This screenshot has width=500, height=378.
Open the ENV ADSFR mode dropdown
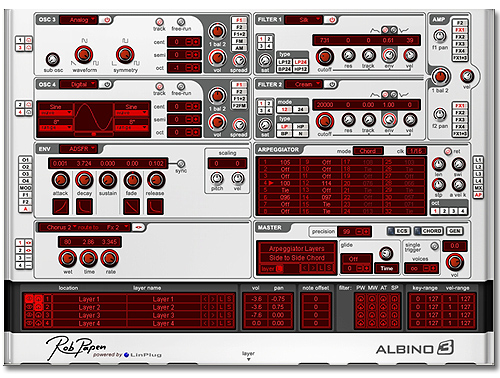(x=79, y=149)
